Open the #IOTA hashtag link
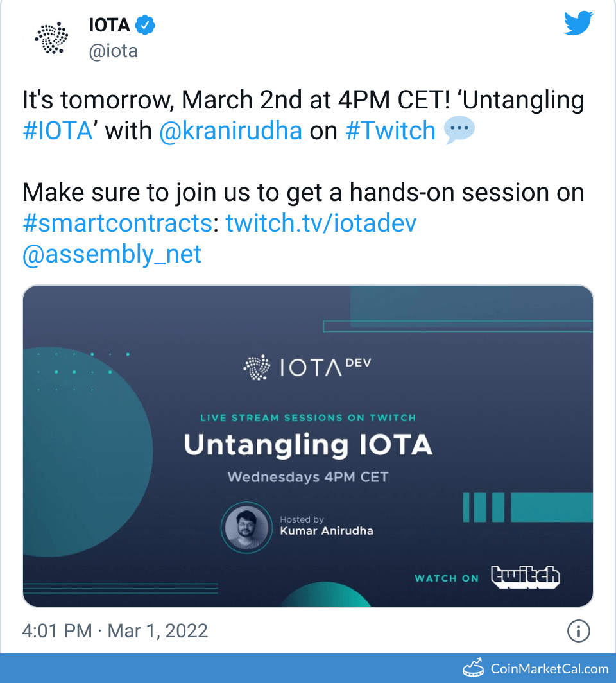 pyautogui.click(x=58, y=131)
